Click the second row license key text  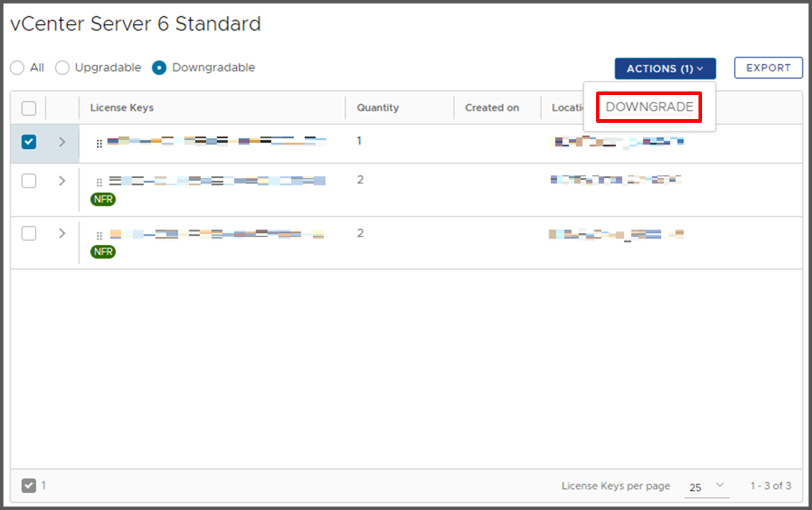click(x=217, y=181)
